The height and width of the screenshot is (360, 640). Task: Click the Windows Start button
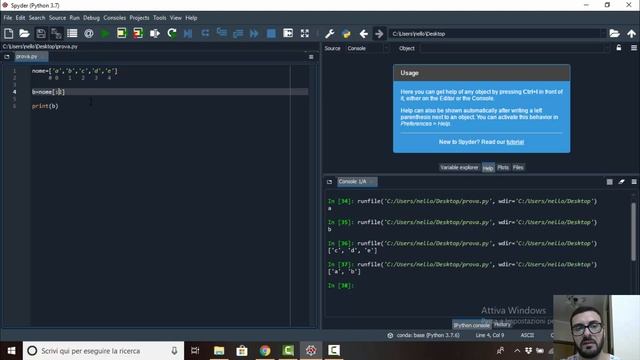[11, 351]
